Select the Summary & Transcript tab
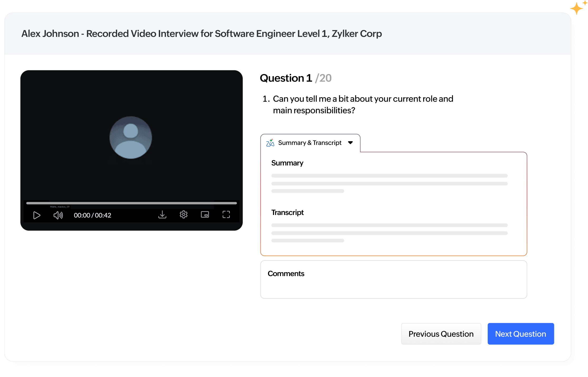Image resolution: width=588 pixels, height=377 pixels. 310,143
